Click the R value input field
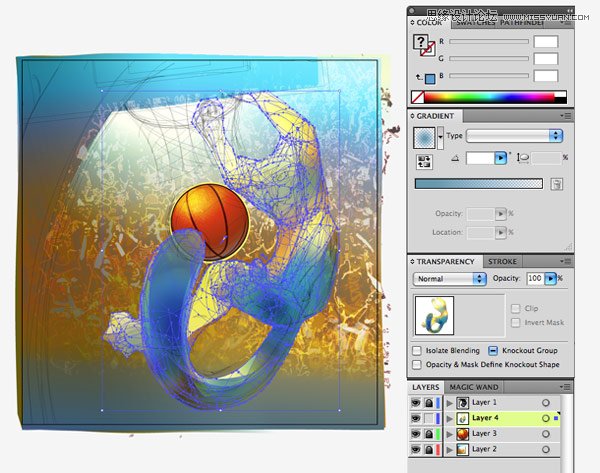Screen dimensions: 600x473 [546, 41]
